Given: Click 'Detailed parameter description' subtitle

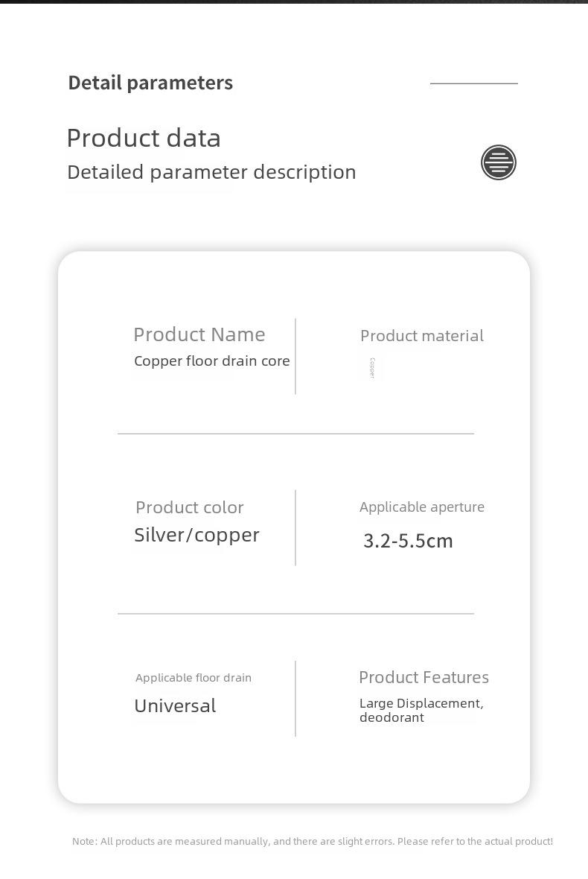Looking at the screenshot, I should [211, 172].
